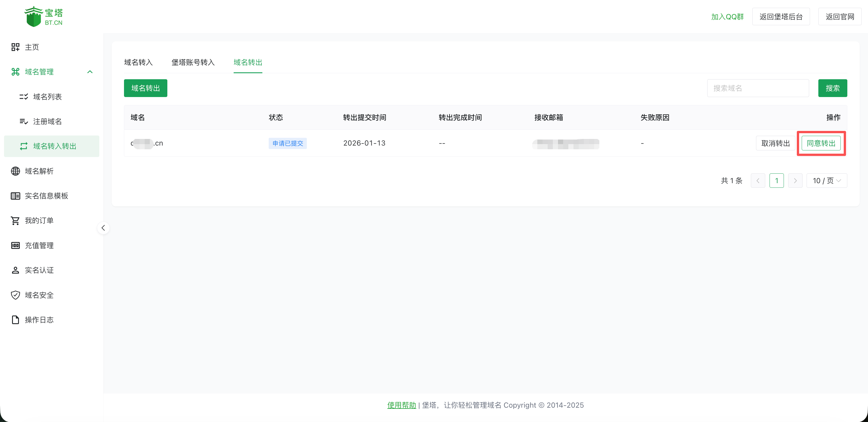Click the 我的订单 shopping cart icon
The width and height of the screenshot is (868, 422).
(x=15, y=220)
